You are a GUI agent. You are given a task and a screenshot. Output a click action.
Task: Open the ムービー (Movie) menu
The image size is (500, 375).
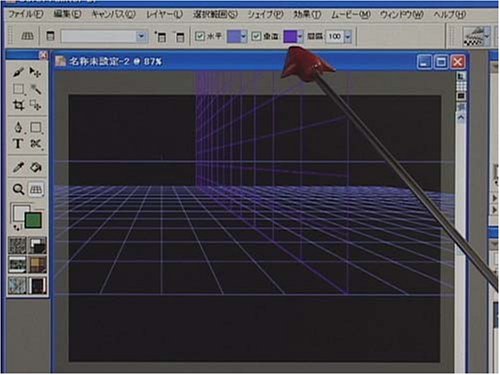(351, 14)
